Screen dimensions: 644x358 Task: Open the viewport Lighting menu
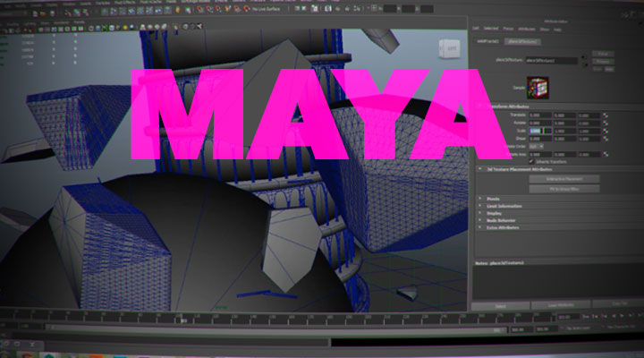click(x=30, y=24)
